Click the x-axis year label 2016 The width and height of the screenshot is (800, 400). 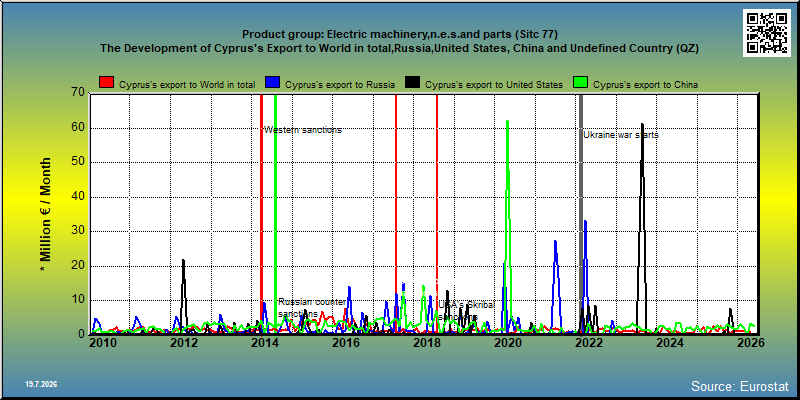(346, 343)
